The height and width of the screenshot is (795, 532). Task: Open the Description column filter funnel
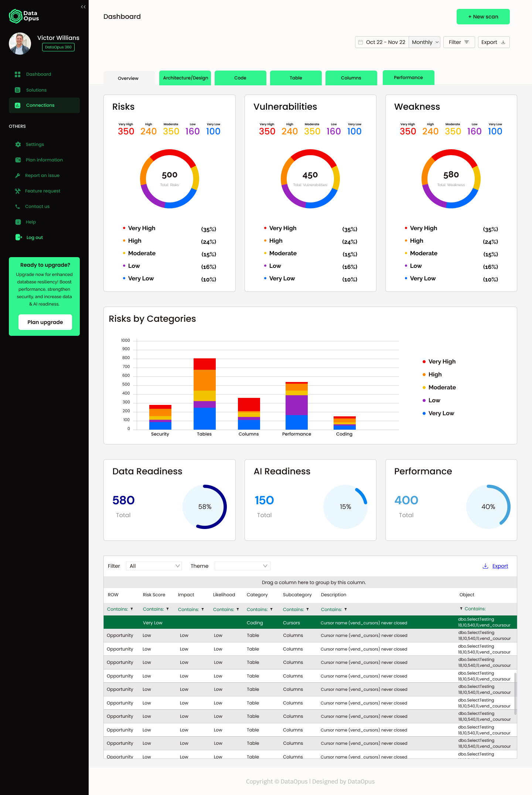(x=345, y=610)
